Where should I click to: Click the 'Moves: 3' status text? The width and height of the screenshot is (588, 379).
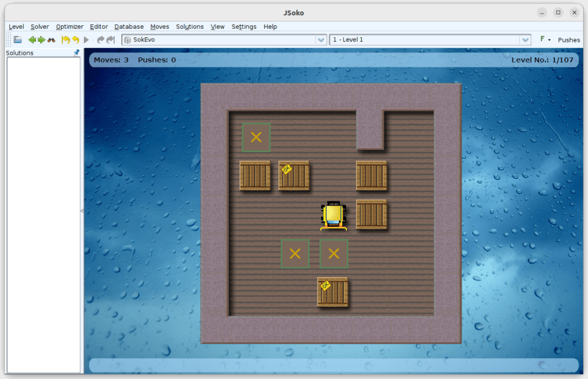pos(111,60)
